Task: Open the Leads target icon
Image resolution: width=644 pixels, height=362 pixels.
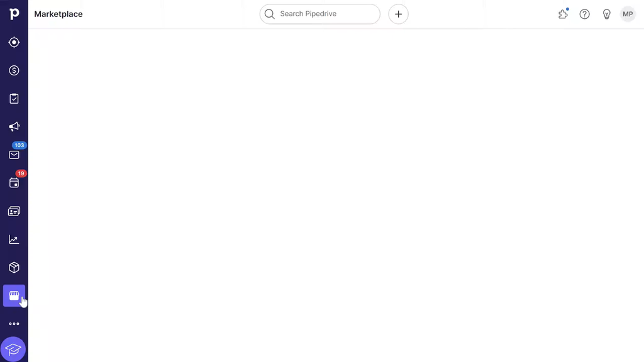Action: (14, 42)
